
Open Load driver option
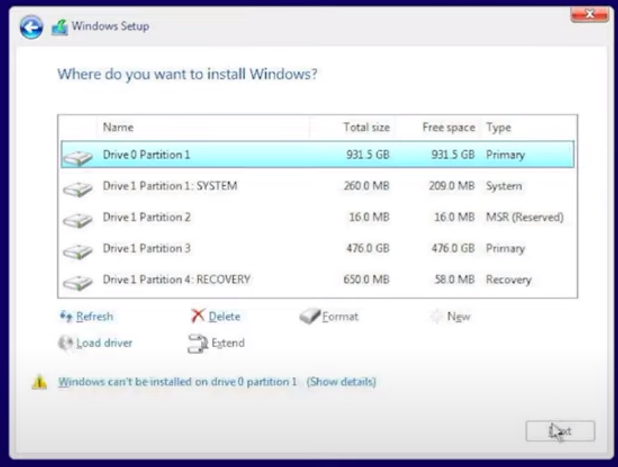(x=104, y=343)
